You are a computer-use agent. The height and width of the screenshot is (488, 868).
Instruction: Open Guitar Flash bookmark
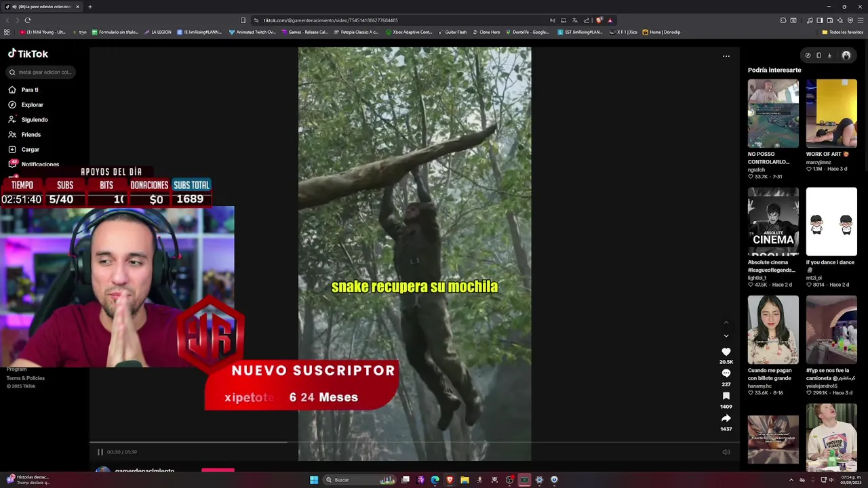click(x=452, y=32)
